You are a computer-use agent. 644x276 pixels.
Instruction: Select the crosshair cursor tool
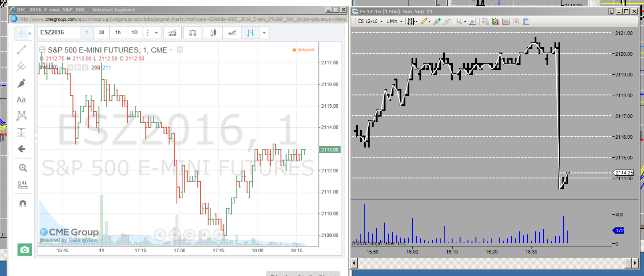tap(21, 33)
